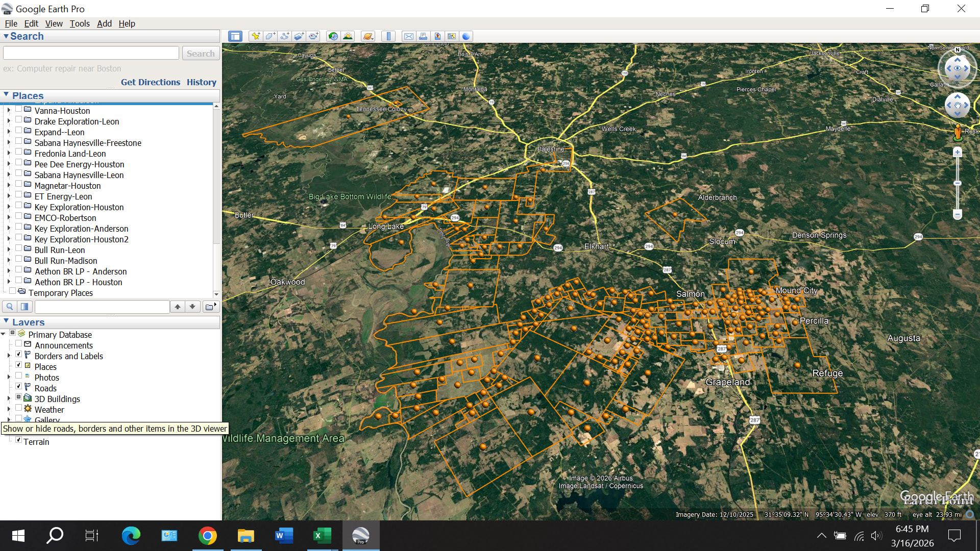Screen dimensions: 980x551
Task: Click the Get Directions link
Action: tap(150, 82)
